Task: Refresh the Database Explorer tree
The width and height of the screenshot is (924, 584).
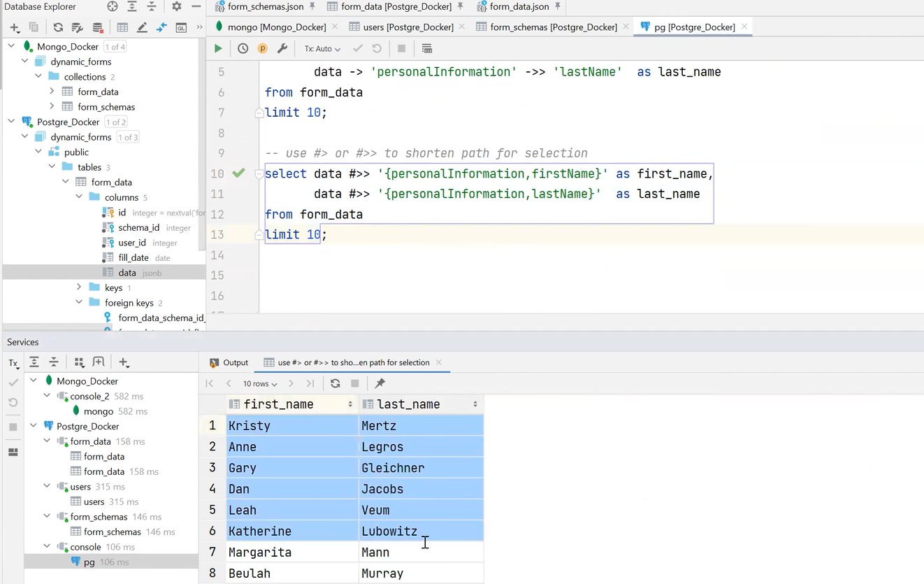Action: (57, 27)
